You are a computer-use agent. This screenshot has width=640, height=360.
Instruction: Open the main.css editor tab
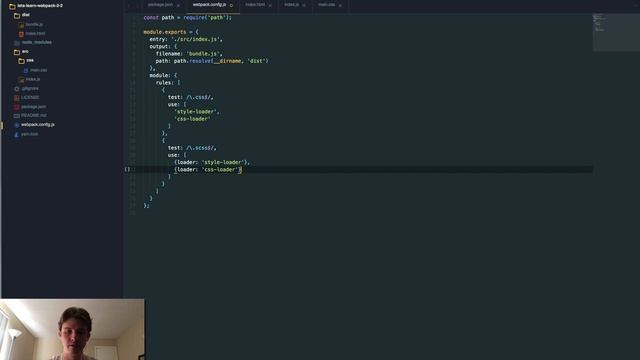pyautogui.click(x=327, y=5)
